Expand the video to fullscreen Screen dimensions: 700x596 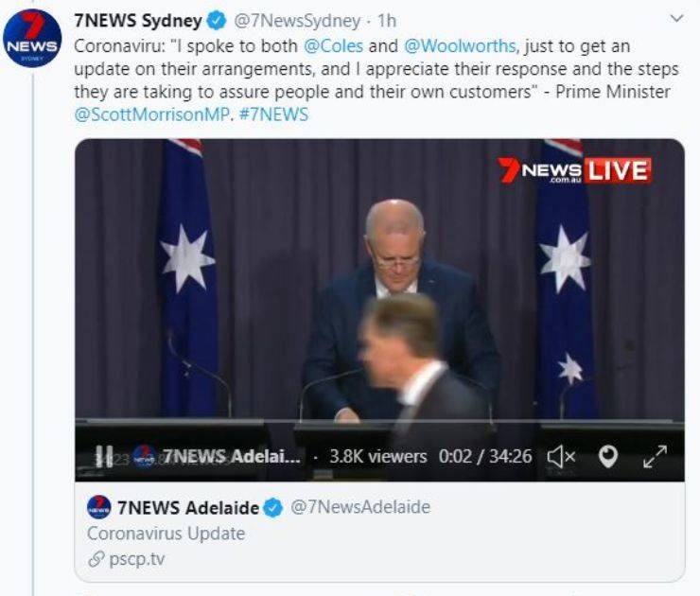coord(655,456)
